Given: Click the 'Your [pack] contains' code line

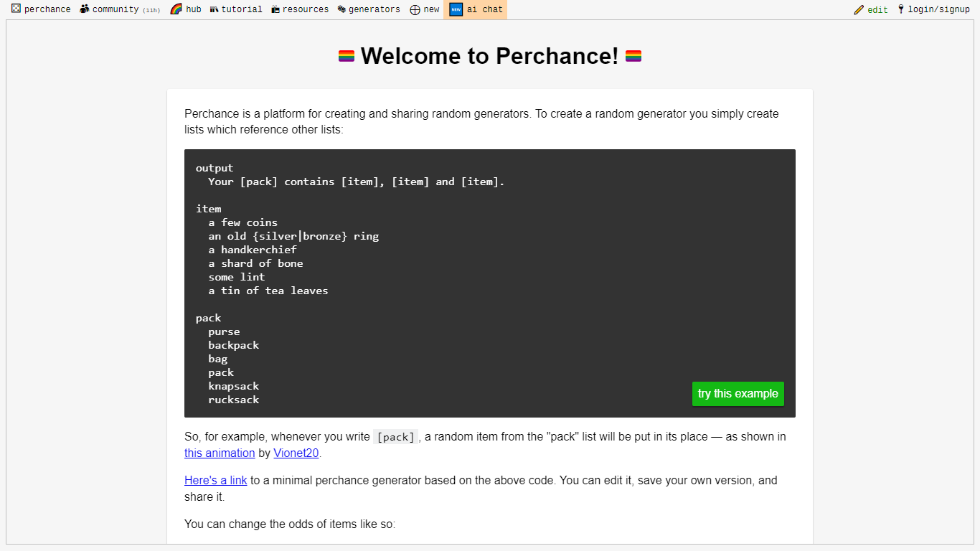Looking at the screenshot, I should [357, 182].
